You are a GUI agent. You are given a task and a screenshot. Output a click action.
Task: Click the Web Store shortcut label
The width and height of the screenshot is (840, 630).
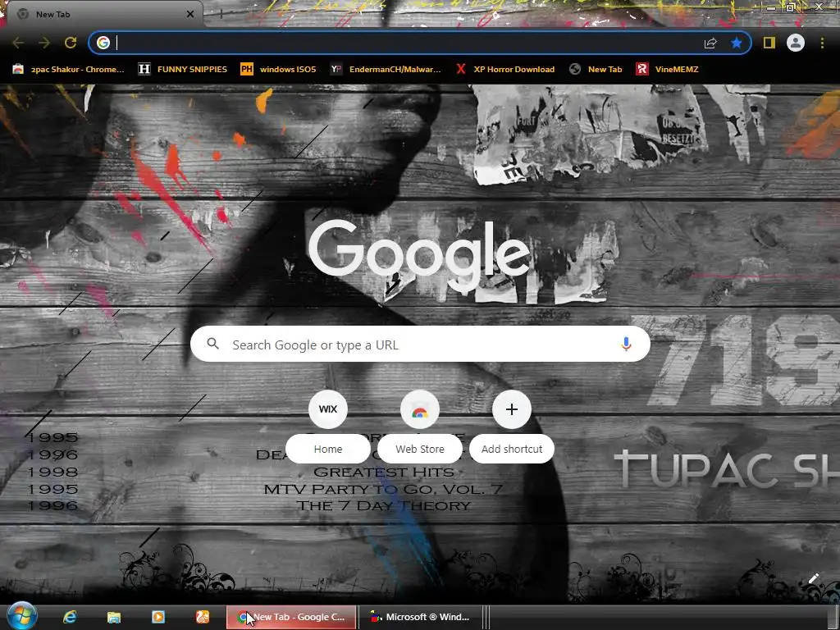pos(420,449)
